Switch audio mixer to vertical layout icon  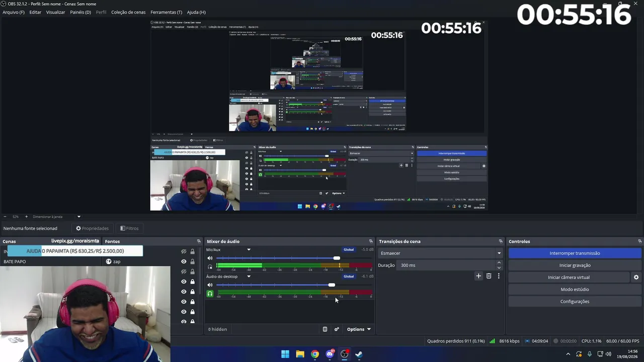click(x=325, y=329)
